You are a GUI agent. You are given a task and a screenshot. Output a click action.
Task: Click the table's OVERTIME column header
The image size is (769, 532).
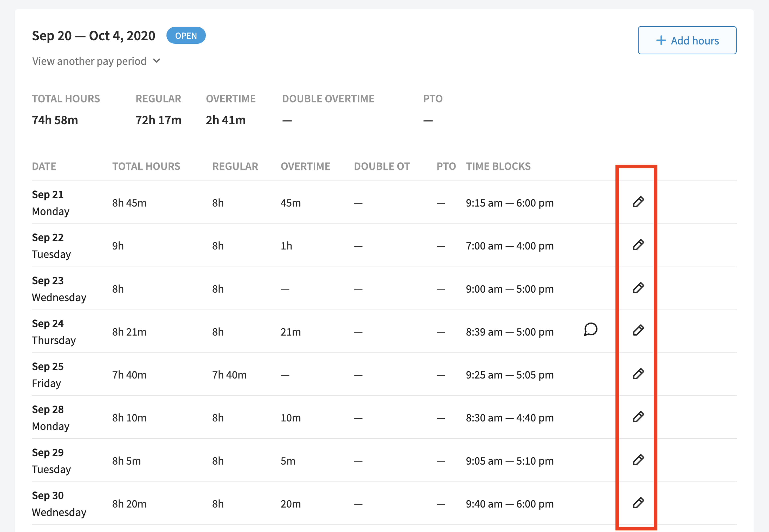coord(305,166)
